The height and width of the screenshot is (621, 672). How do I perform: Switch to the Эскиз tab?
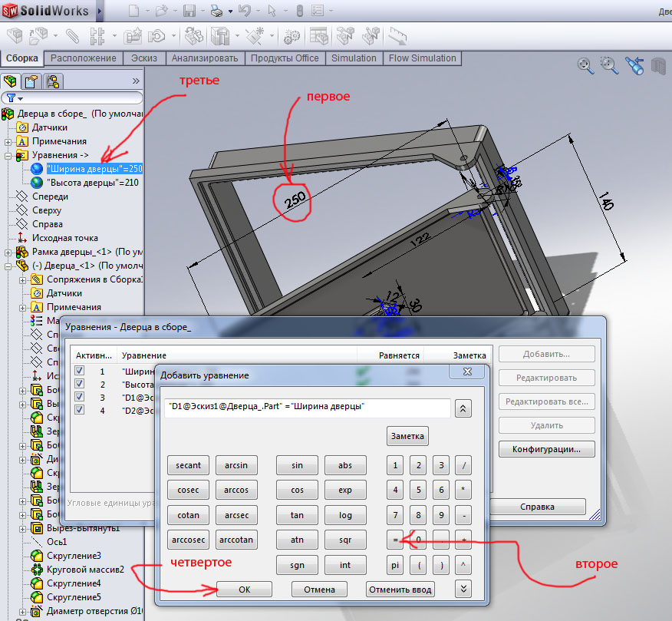click(x=144, y=58)
